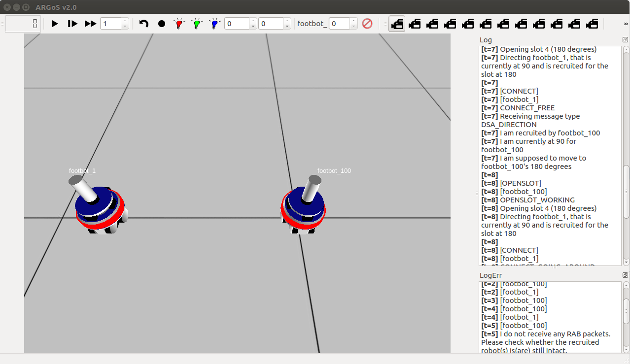Toggle the red light bulb icon
Viewport: 630px width, 364px height.
179,24
